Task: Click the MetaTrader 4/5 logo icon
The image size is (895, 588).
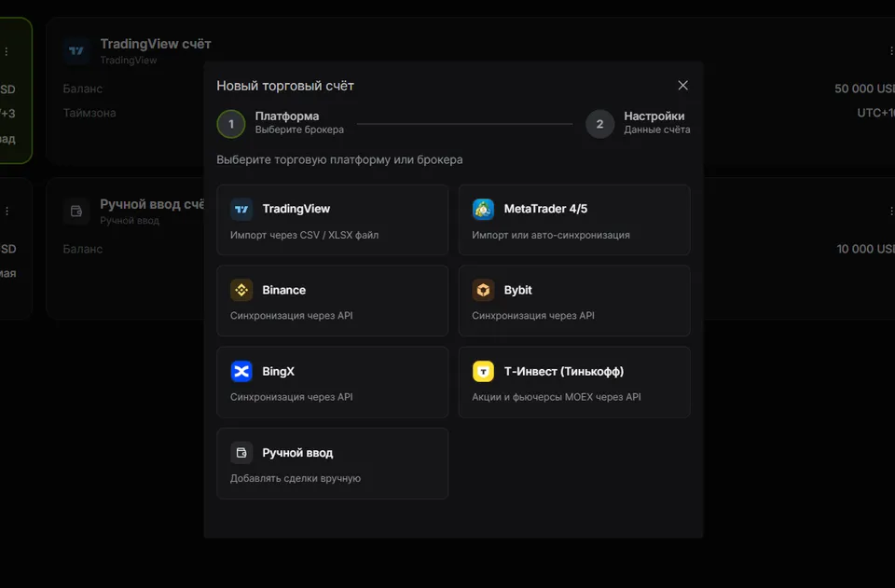Action: pyautogui.click(x=483, y=210)
